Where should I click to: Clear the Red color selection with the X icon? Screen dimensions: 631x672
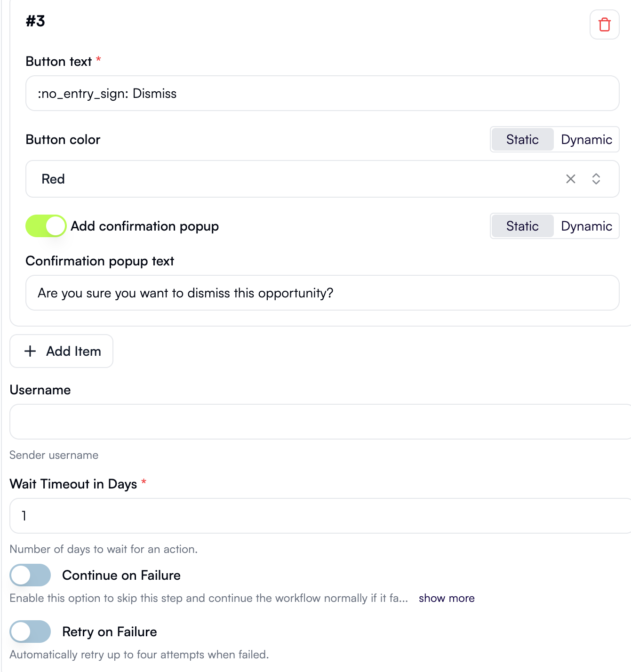[571, 179]
